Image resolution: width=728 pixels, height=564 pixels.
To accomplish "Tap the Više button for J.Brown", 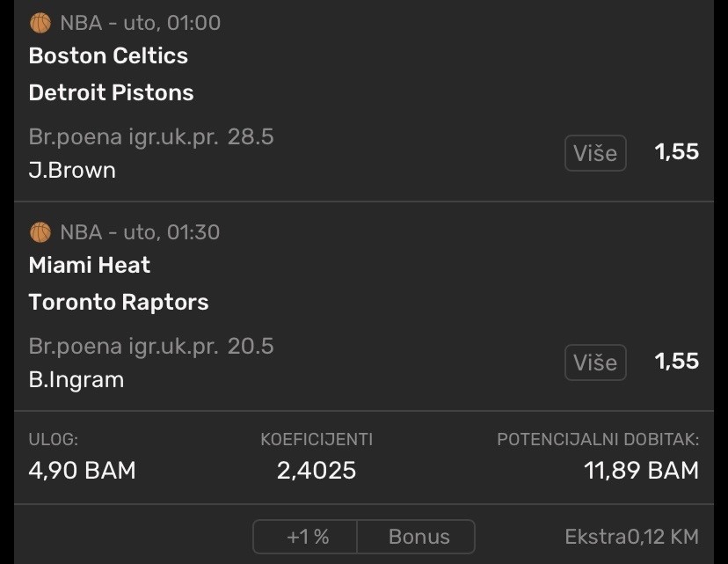I will coord(595,153).
